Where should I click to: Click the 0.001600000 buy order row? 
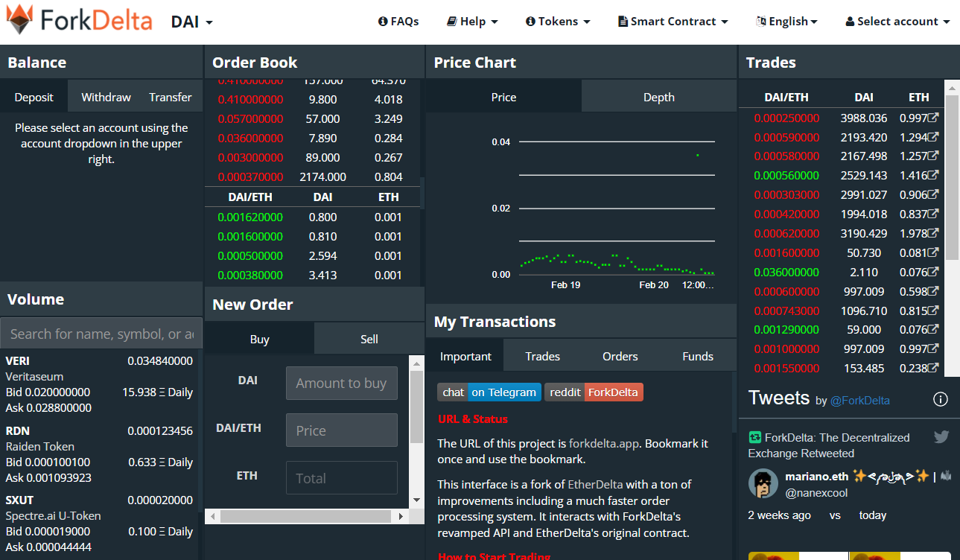(x=312, y=237)
